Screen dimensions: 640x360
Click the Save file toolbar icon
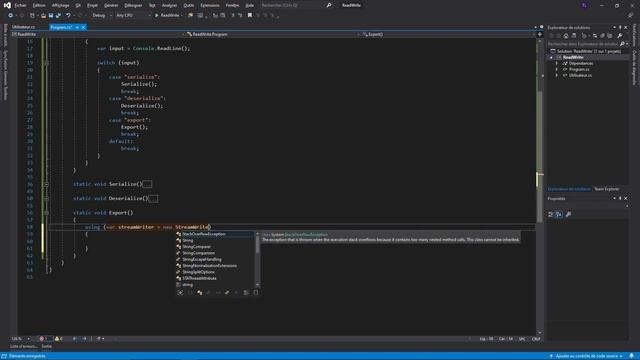pos(51,16)
